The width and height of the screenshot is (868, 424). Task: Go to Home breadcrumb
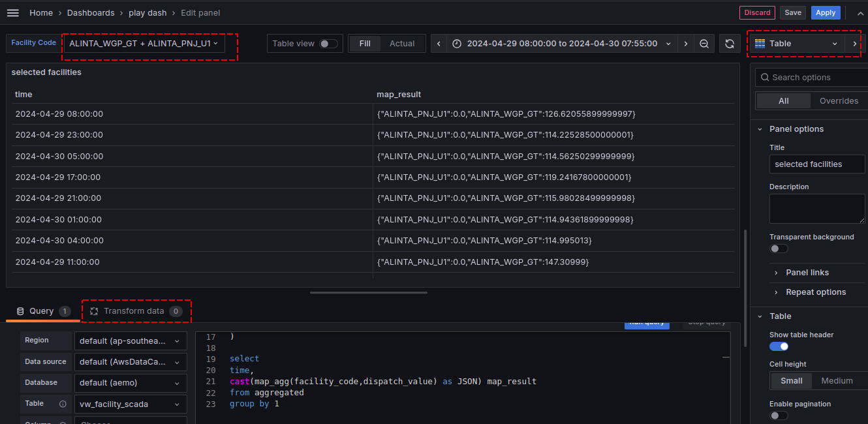(x=41, y=13)
